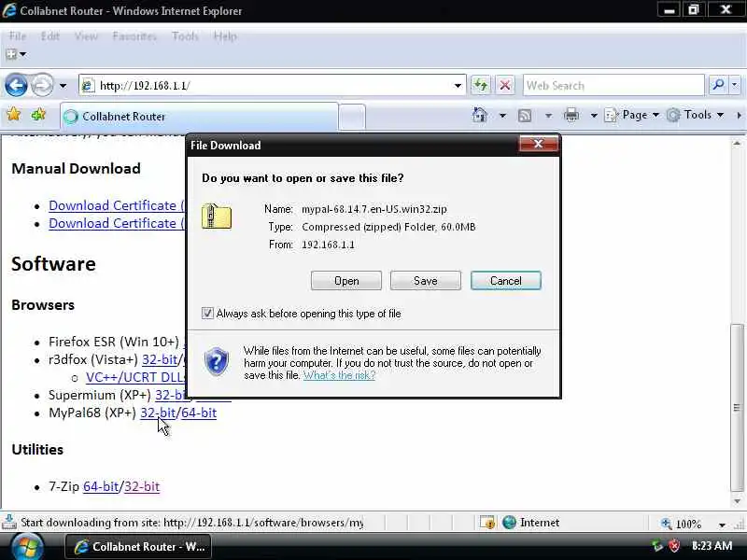Click the blue shield question icon
This screenshot has width=747, height=560.
click(217, 361)
